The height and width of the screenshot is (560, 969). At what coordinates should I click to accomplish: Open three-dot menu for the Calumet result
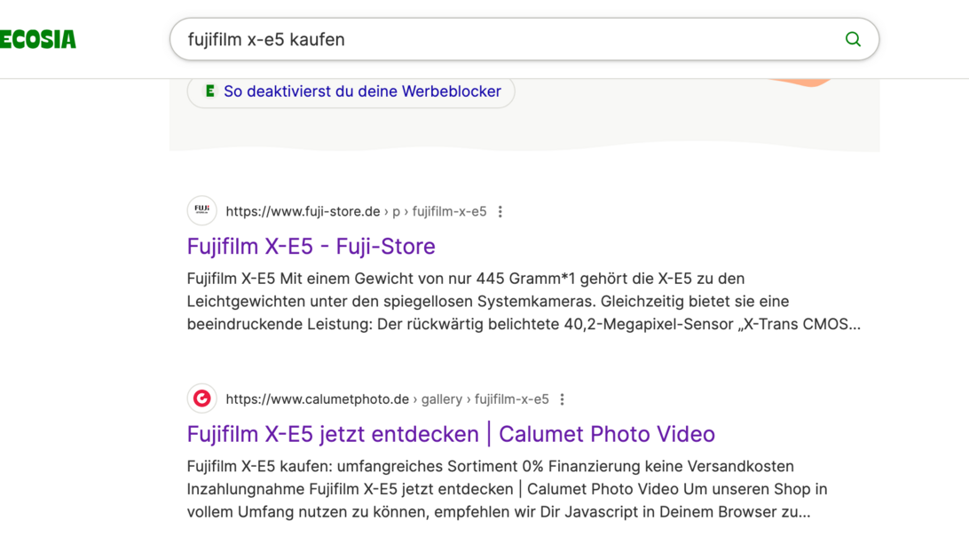click(563, 399)
